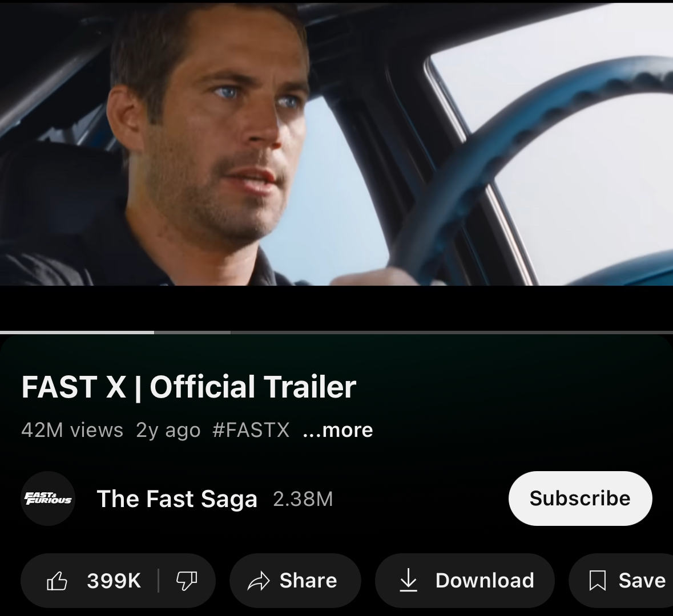Tap the 42M views count

(x=72, y=430)
